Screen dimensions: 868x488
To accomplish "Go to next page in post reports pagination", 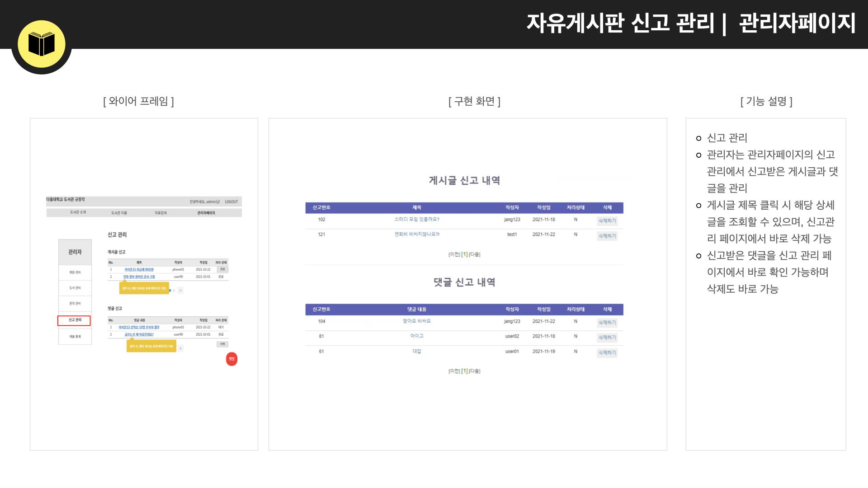I will click(475, 255).
